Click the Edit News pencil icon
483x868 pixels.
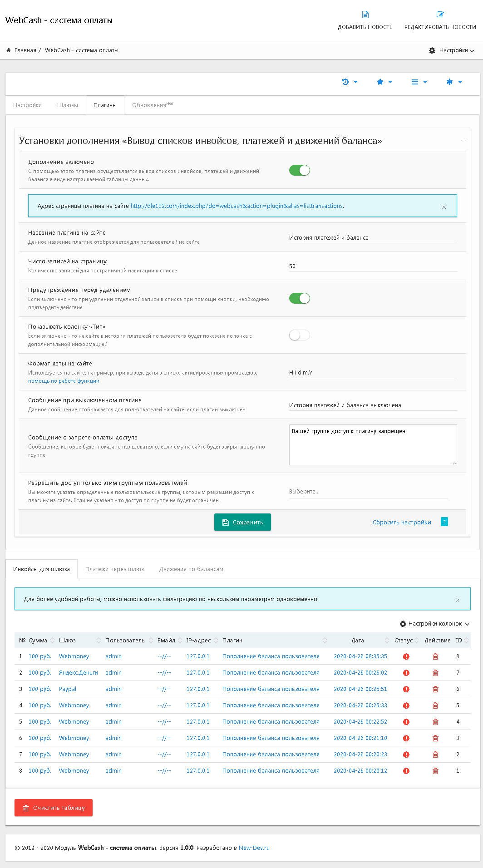click(x=440, y=15)
